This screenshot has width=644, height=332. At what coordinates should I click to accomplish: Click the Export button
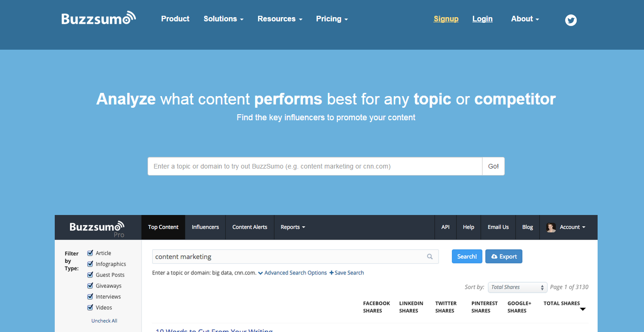504,256
